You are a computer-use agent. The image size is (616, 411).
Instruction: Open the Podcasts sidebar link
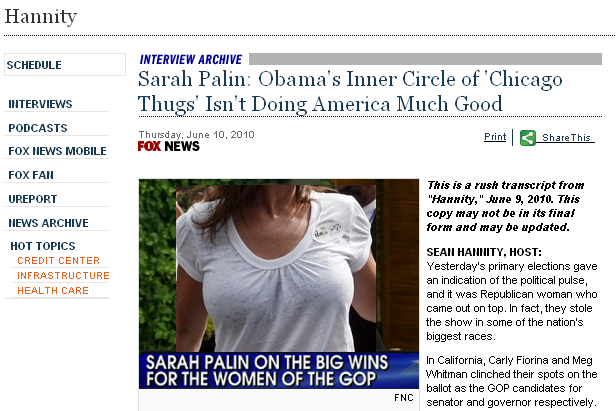pos(38,128)
